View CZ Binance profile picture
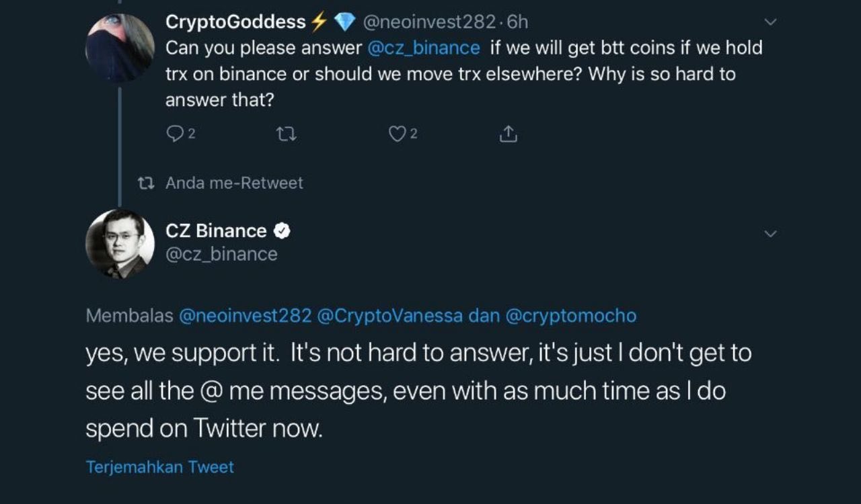 [120, 244]
